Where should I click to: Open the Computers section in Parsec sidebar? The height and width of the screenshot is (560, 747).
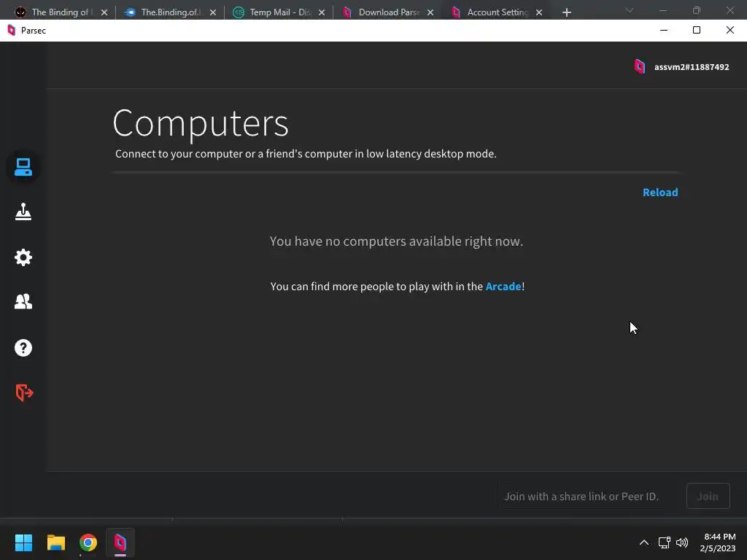(23, 167)
